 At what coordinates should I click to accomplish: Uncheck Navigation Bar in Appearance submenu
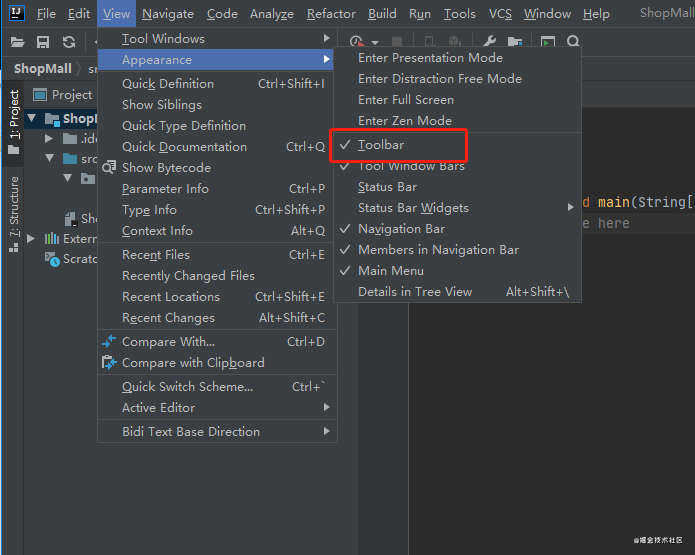point(401,229)
